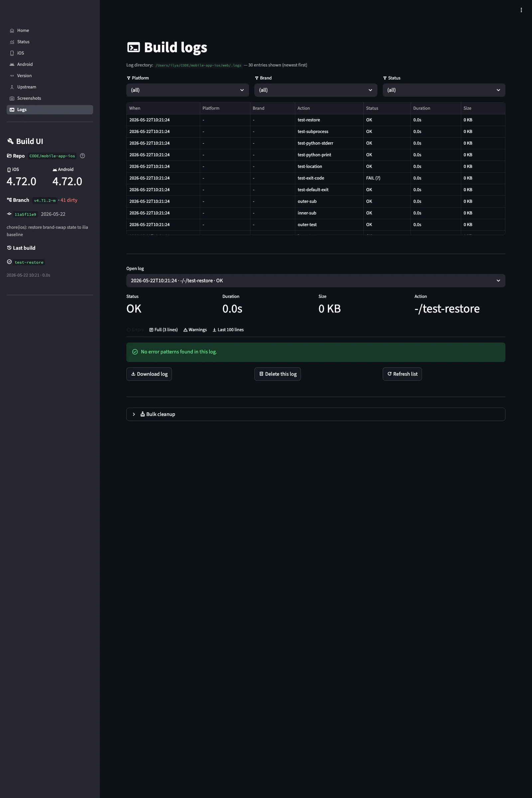
Task: Click the Status chart icon
Action: pos(12,42)
